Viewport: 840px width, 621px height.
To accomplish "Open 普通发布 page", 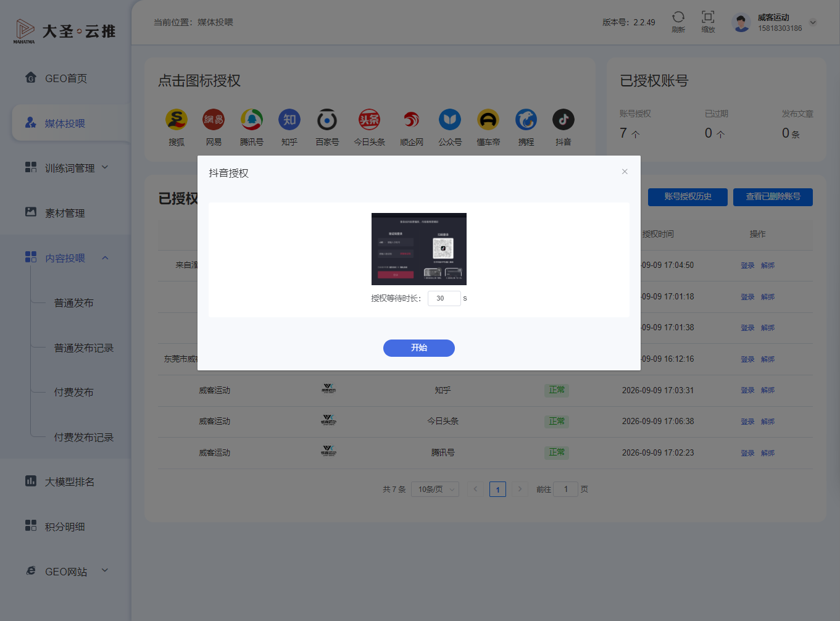I will tap(74, 303).
